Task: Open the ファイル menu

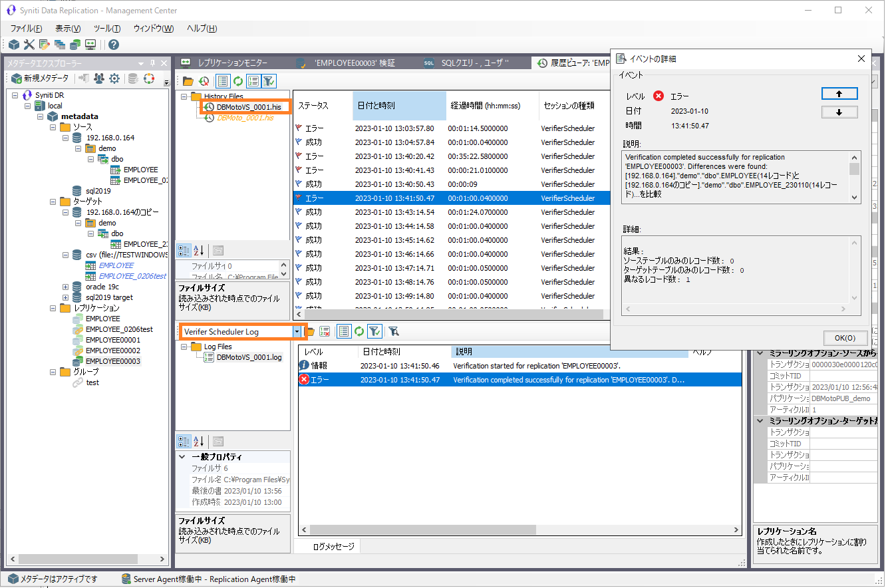Action: [27, 29]
